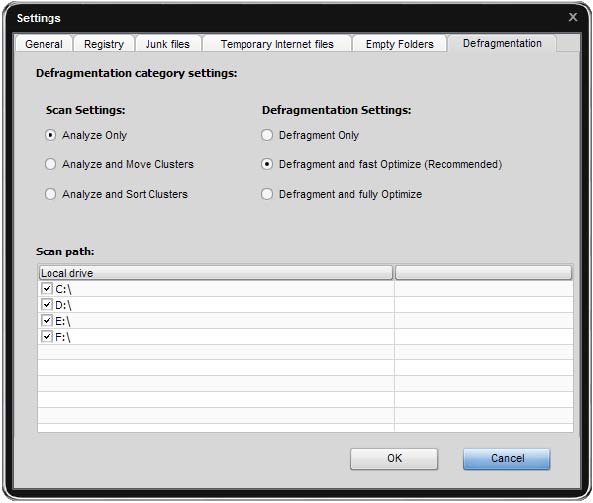Viewport: 593px width, 503px height.
Task: Select the C:\ row text
Action: tap(63, 289)
